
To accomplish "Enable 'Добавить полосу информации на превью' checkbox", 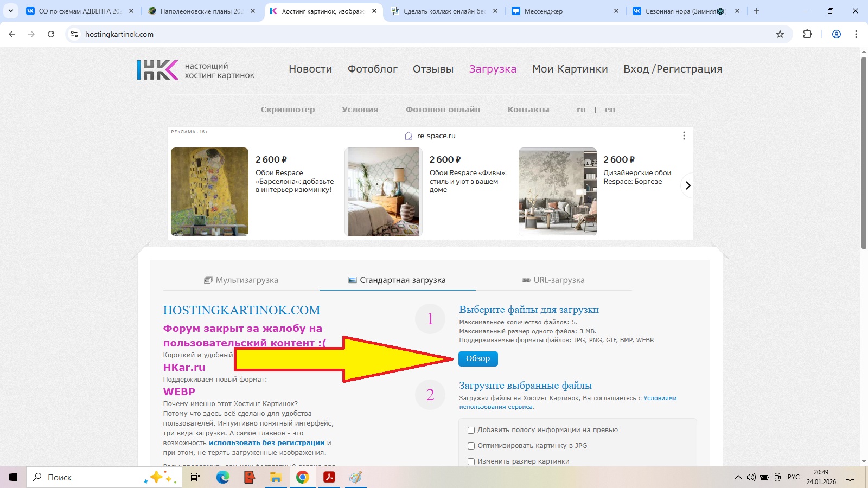I will [x=471, y=430].
